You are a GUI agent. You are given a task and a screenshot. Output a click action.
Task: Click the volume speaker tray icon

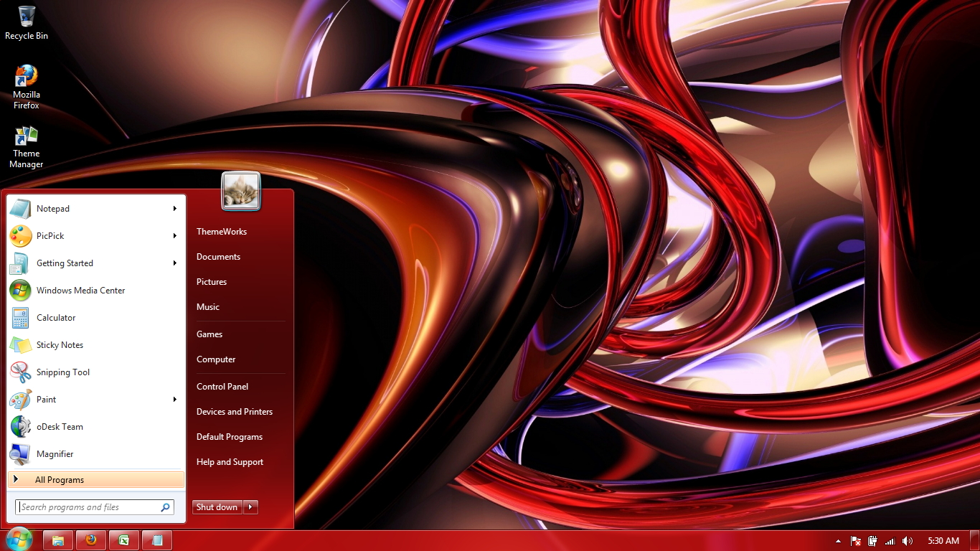[908, 541]
